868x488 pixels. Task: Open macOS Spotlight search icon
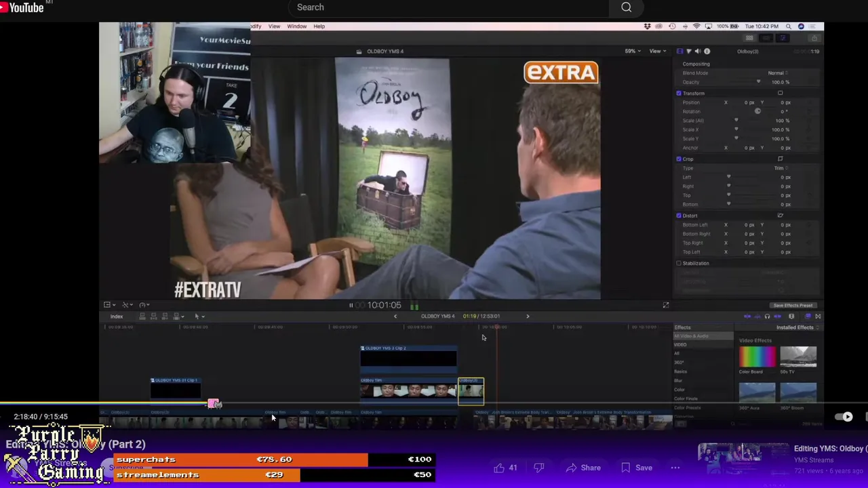pos(789,26)
